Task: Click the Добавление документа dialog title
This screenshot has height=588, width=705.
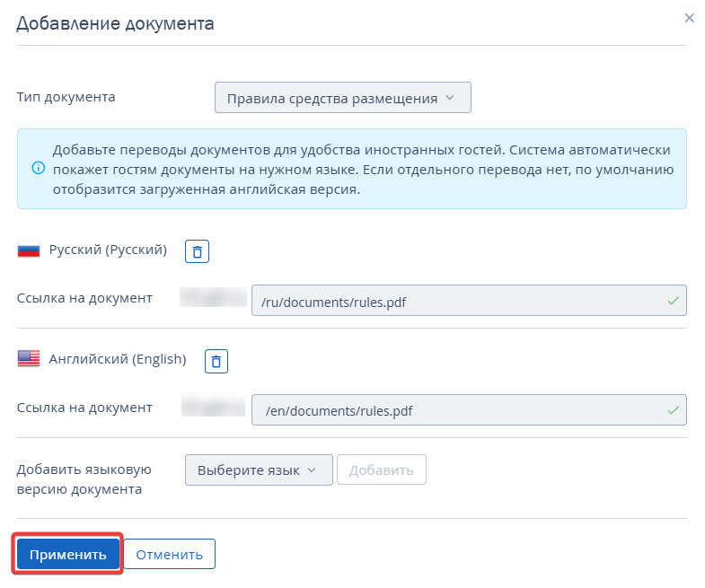Action: click(115, 23)
